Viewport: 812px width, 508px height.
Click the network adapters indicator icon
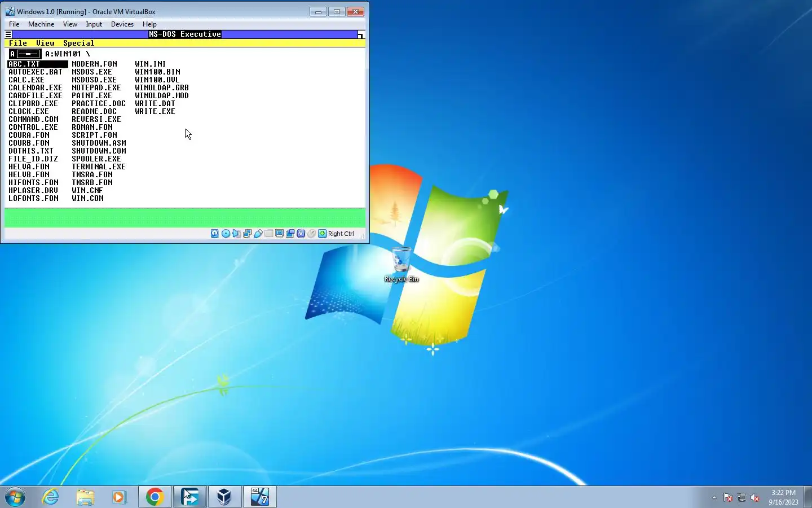(247, 234)
